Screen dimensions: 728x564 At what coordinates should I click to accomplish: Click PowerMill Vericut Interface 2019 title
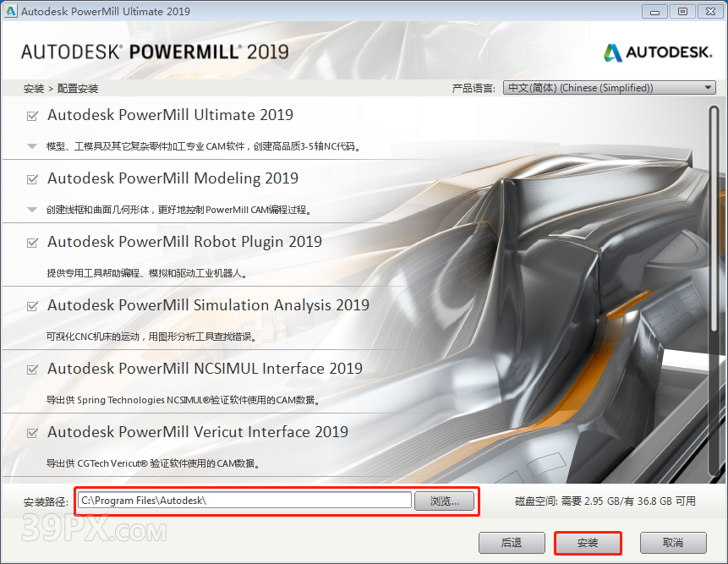198,432
